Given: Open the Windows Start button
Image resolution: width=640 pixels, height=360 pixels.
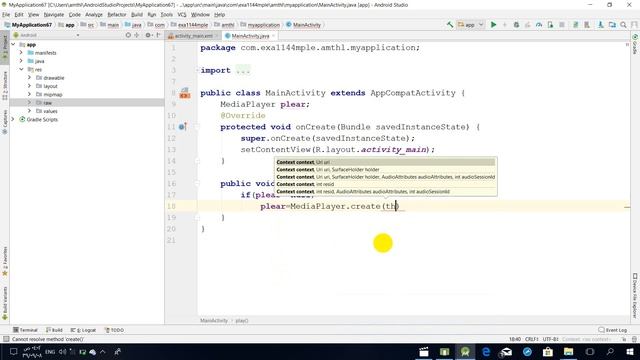Looking at the screenshot, I should tap(630, 351).
